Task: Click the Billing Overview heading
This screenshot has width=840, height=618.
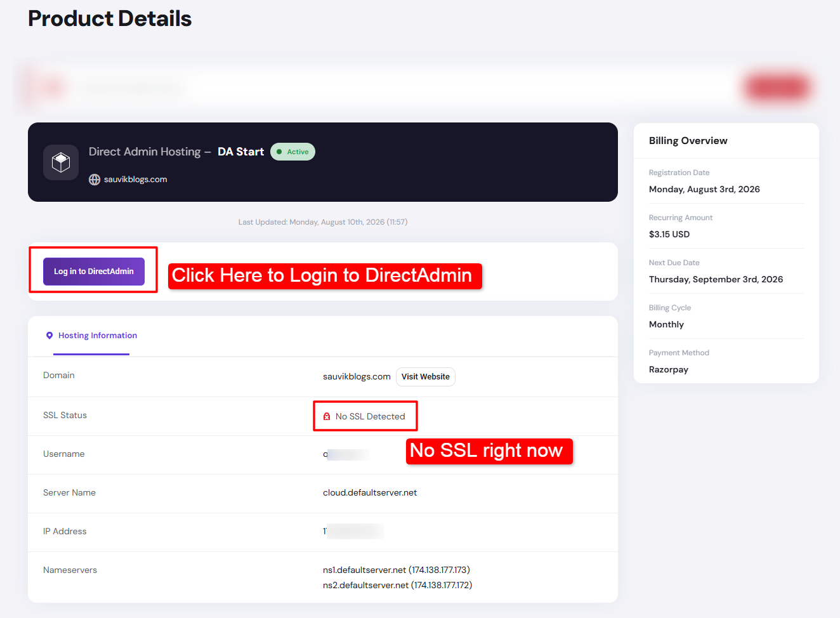Action: coord(688,141)
